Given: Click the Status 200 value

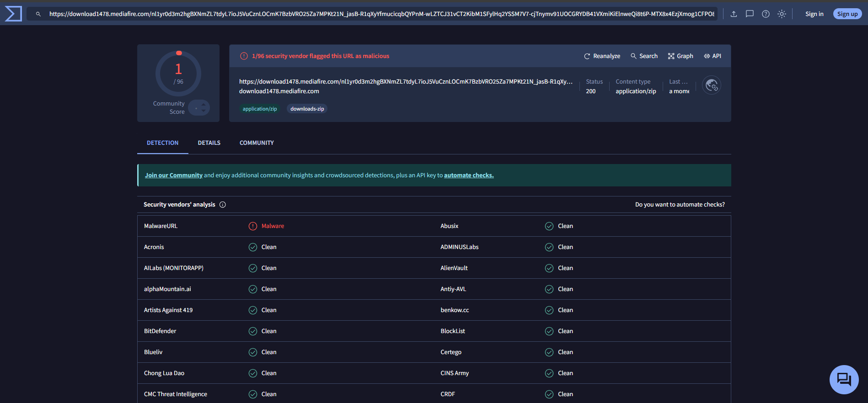Looking at the screenshot, I should point(591,91).
